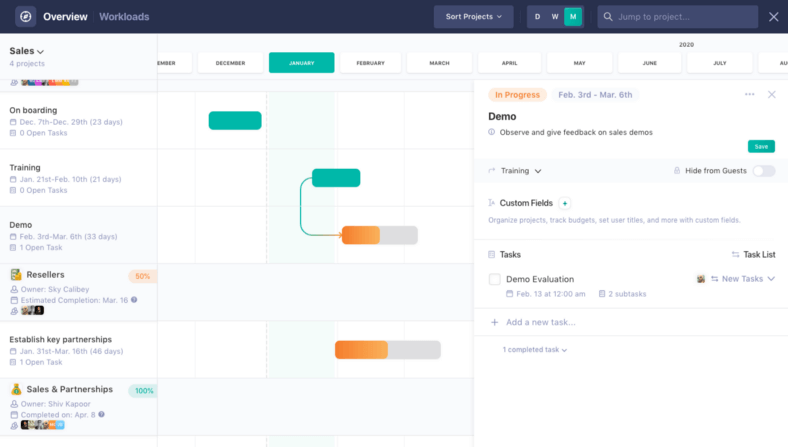788x447 pixels.
Task: Open the Sort Projects dropdown
Action: pos(473,17)
